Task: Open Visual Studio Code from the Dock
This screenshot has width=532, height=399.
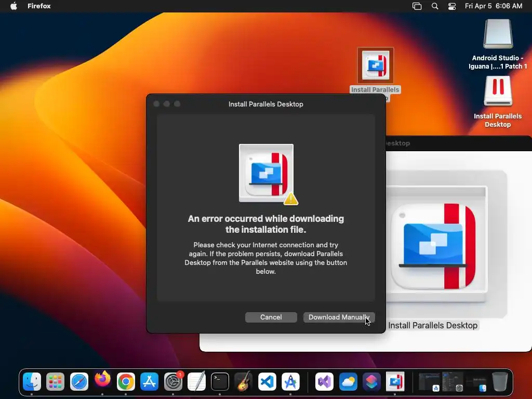Action: click(x=267, y=382)
